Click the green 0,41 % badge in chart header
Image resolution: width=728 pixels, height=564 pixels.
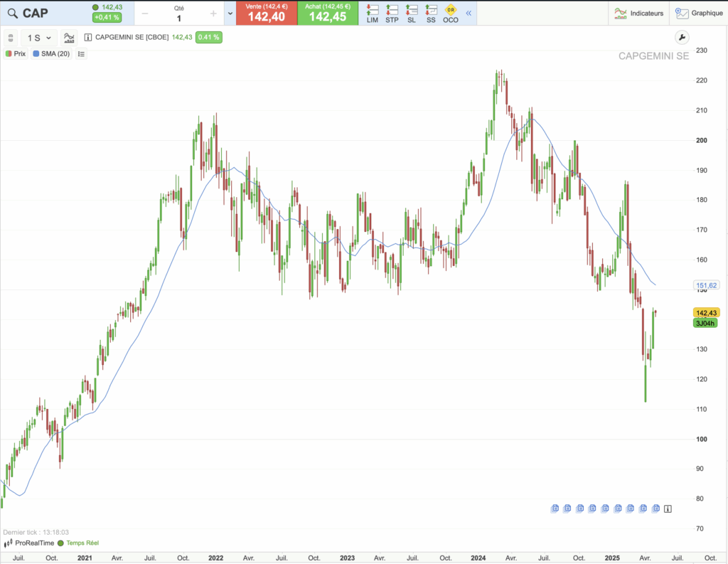[x=208, y=37]
